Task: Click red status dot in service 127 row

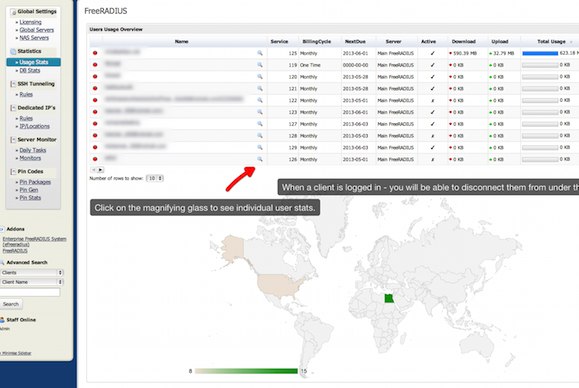Action: coord(95,124)
